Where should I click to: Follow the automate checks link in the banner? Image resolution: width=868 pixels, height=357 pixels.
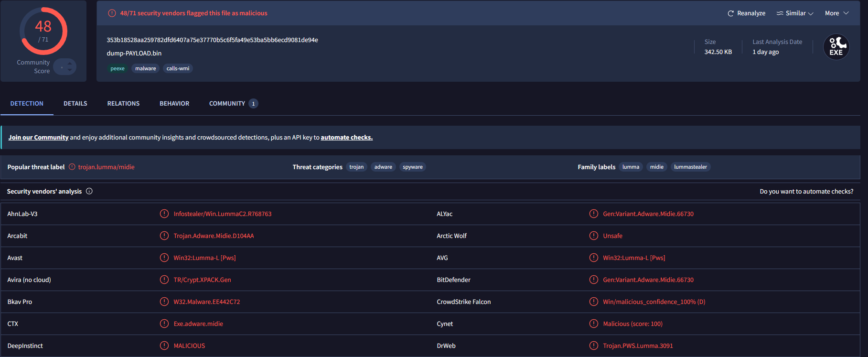(x=347, y=137)
